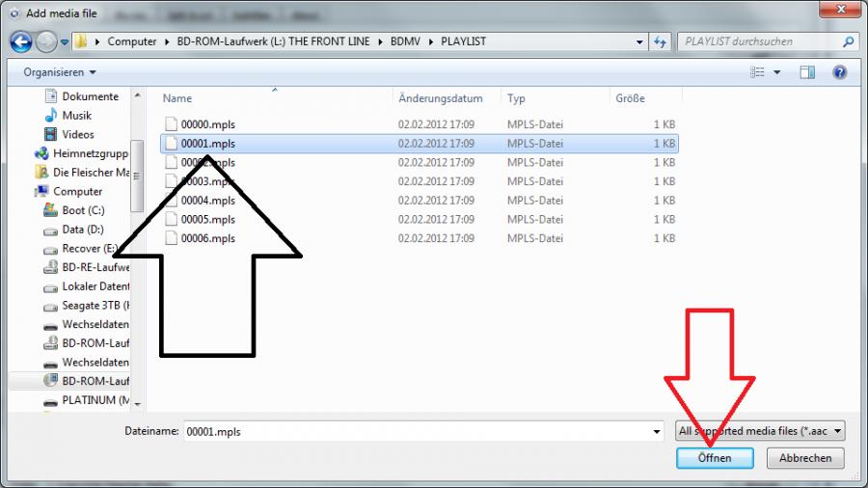Image resolution: width=868 pixels, height=488 pixels.
Task: Select PLATINUM drive in sidebar
Action: [x=95, y=400]
